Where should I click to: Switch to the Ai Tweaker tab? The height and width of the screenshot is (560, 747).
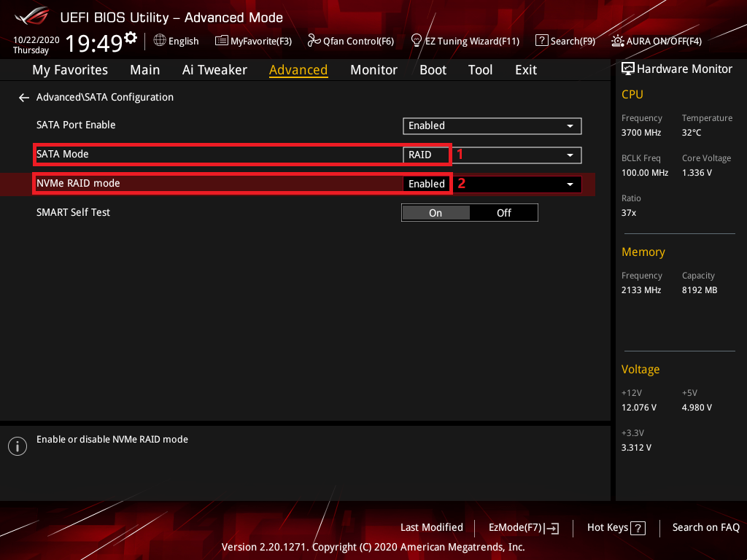(214, 70)
